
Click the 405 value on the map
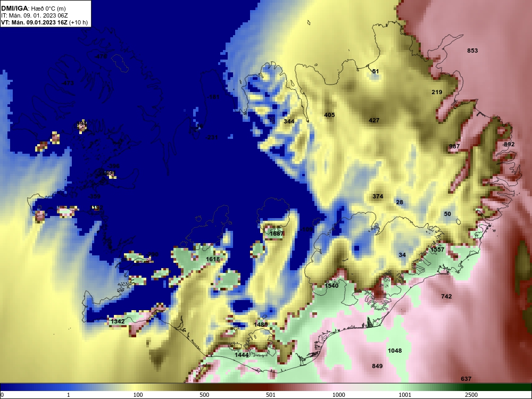[329, 115]
